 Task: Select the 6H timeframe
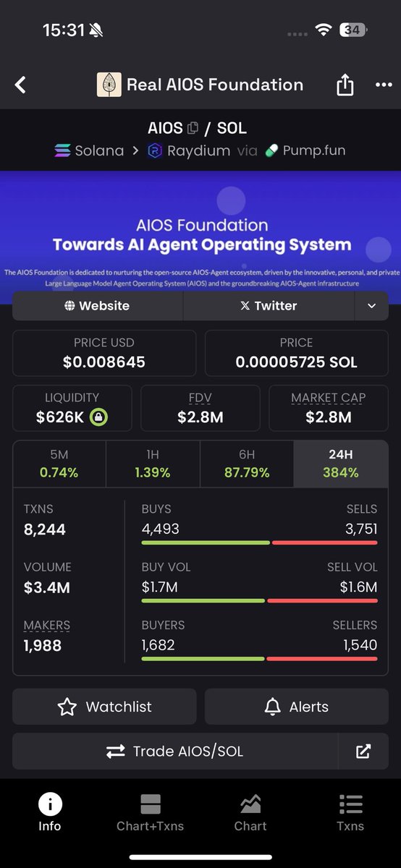click(x=247, y=464)
